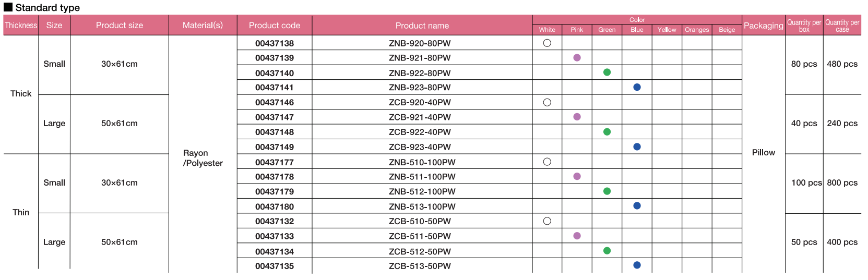
Task: Click the Rayon /Polyester material cell
Action: 203,158
